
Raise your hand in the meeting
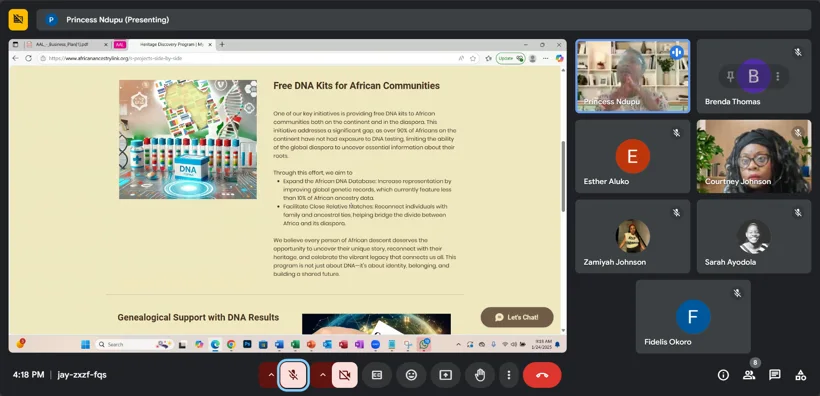tap(480, 375)
